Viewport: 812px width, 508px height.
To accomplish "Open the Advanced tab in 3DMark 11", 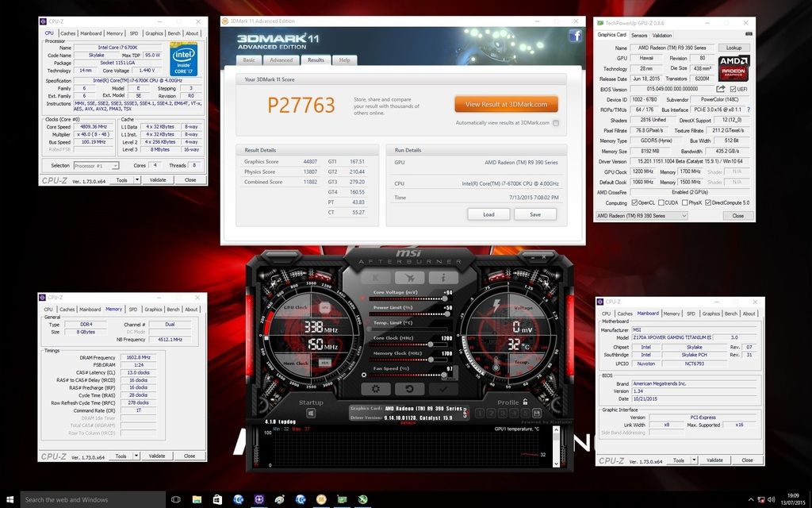I will click(x=282, y=60).
